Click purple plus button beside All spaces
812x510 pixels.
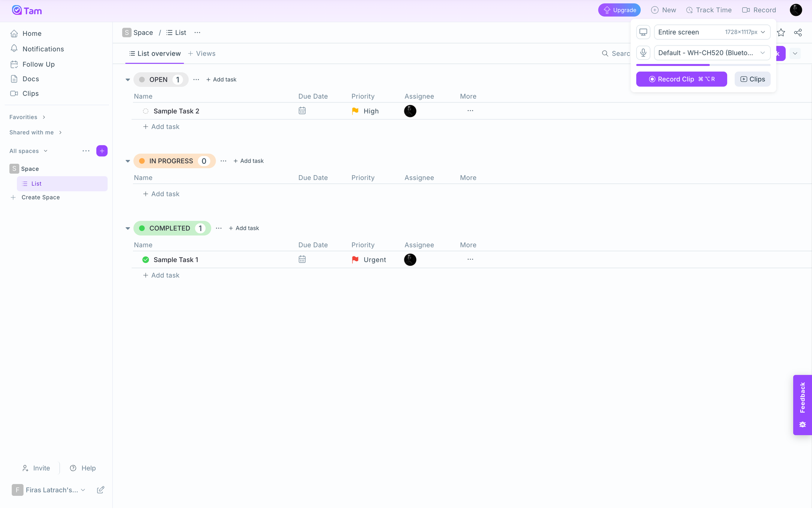pyautogui.click(x=102, y=151)
